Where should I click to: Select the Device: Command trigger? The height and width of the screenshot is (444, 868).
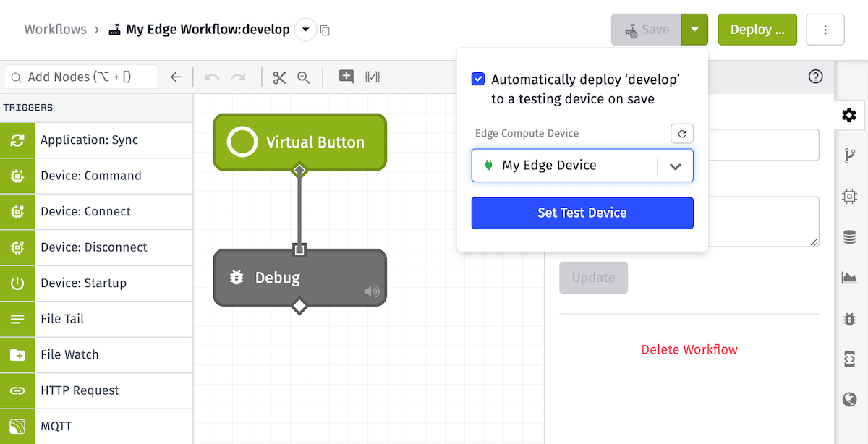click(x=96, y=176)
